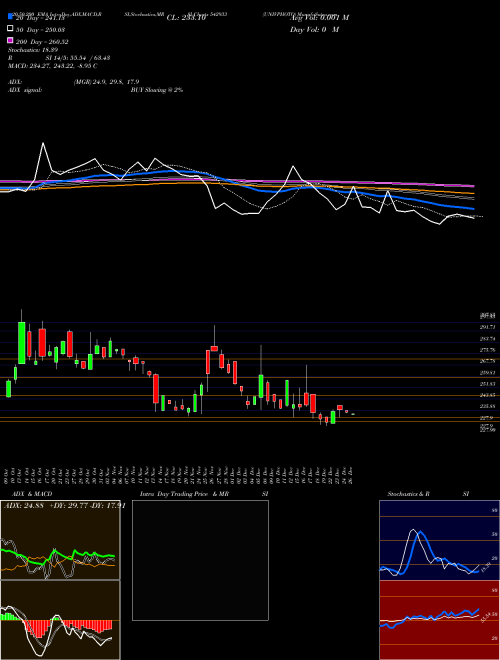Click the 'MACD: 234.27, 243.22, -8.95 C' line
This screenshot has width=500, height=660.
53,66
